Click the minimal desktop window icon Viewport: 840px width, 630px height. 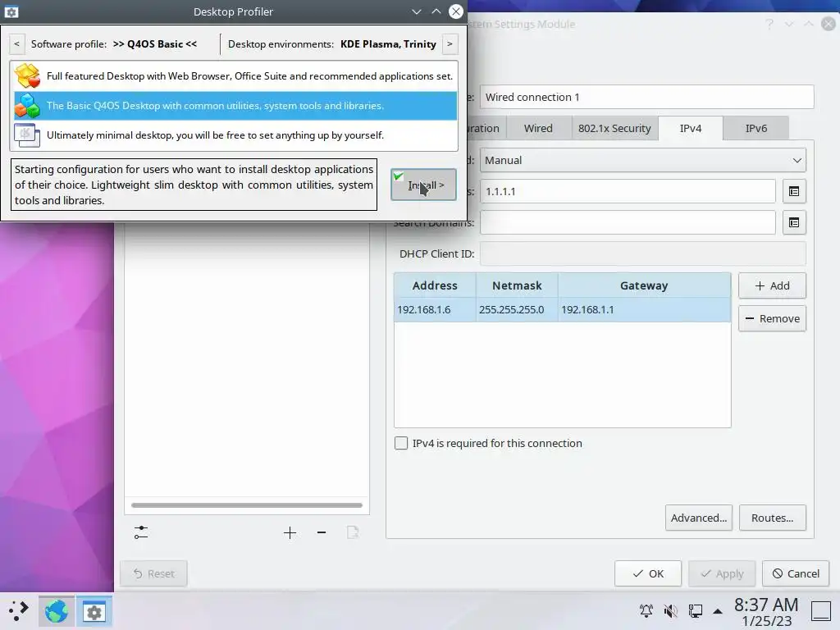tap(27, 135)
